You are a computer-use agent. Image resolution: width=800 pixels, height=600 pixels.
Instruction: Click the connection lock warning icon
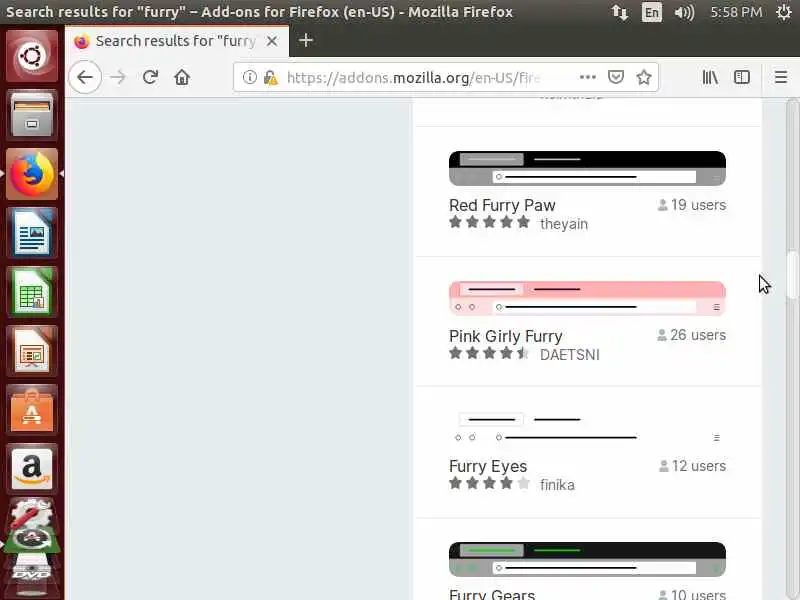pos(271,78)
